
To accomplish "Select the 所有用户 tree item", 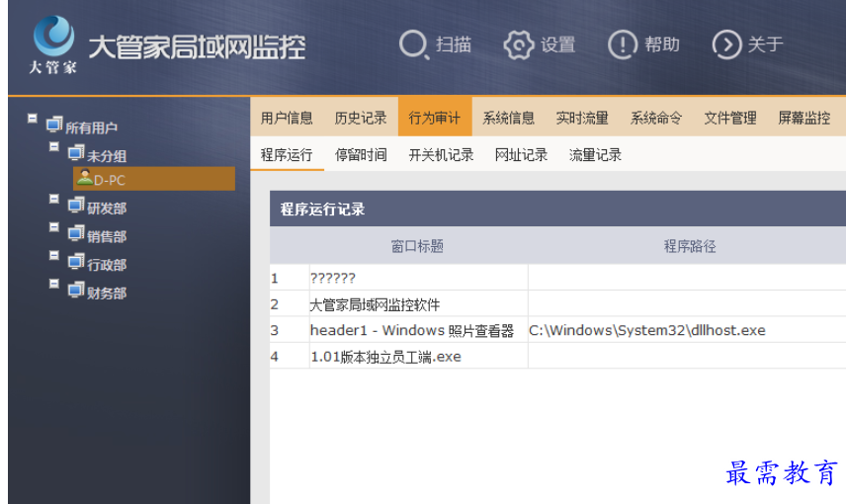I will tap(92, 127).
